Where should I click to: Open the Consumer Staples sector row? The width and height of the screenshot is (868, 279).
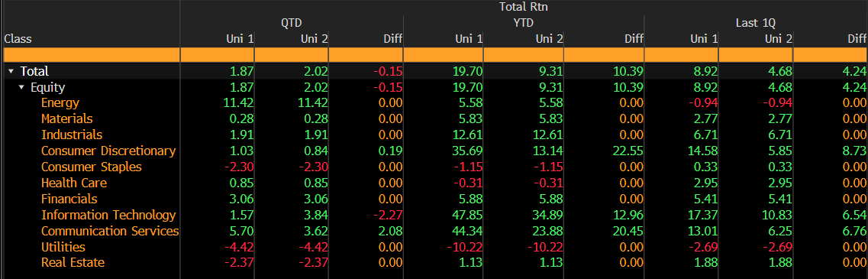[x=92, y=167]
